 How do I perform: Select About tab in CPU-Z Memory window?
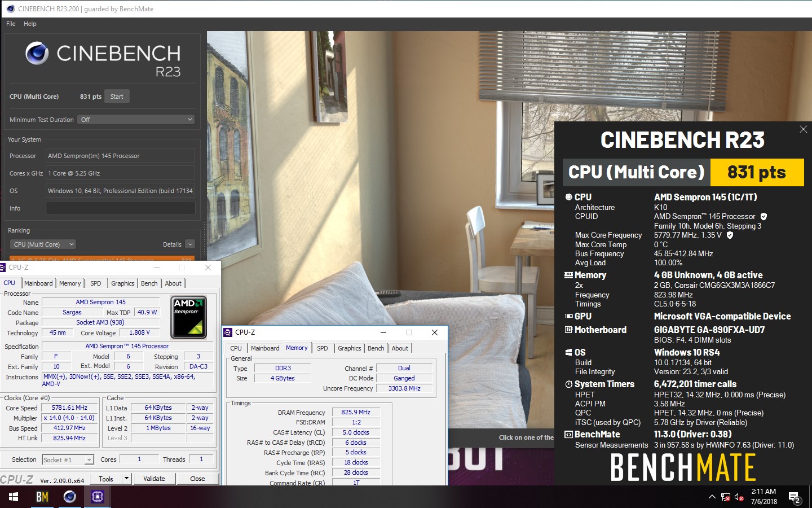400,348
